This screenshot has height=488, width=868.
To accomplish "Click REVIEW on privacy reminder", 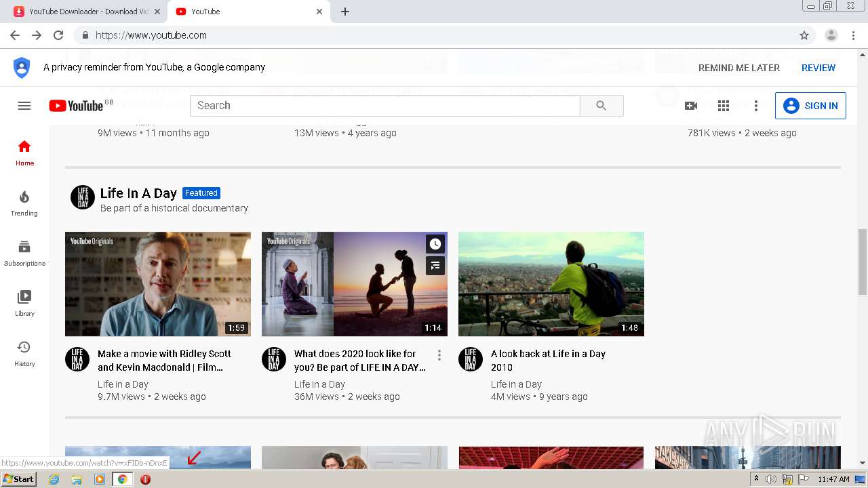I will (818, 68).
